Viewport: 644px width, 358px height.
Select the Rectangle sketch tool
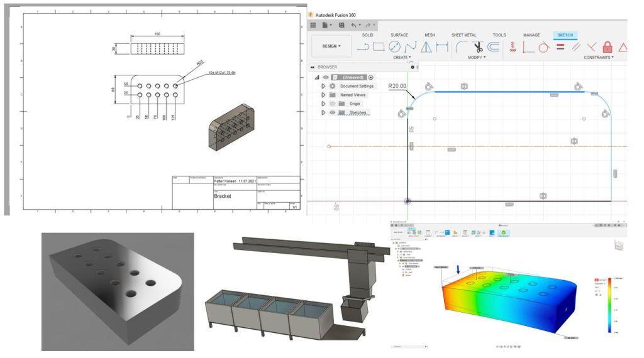379,46
